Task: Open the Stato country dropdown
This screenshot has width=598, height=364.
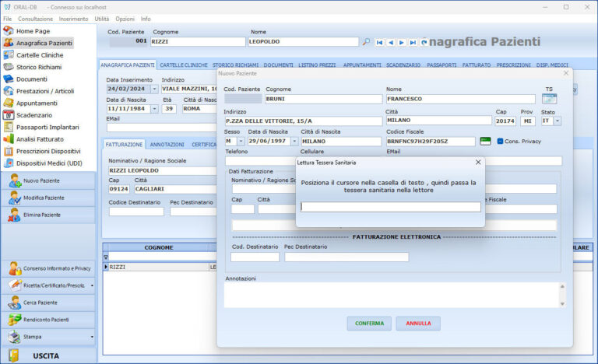Action: pos(557,121)
